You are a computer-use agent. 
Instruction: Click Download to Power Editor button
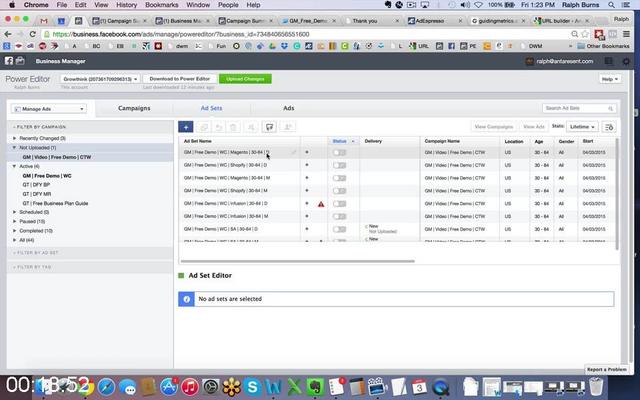click(180, 79)
